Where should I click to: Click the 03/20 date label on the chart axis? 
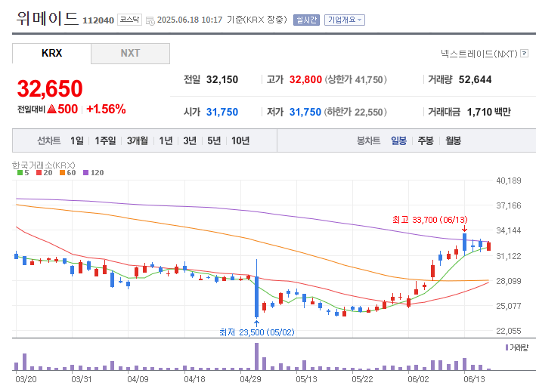[26, 379]
